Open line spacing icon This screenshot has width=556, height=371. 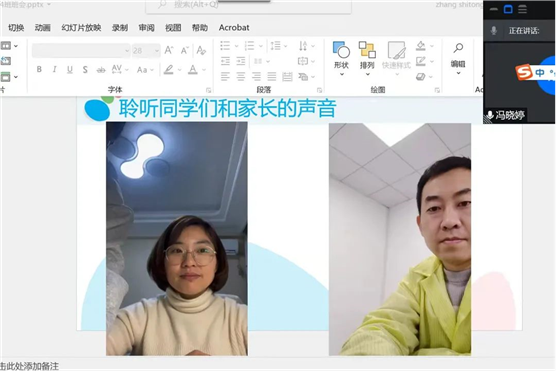point(275,46)
